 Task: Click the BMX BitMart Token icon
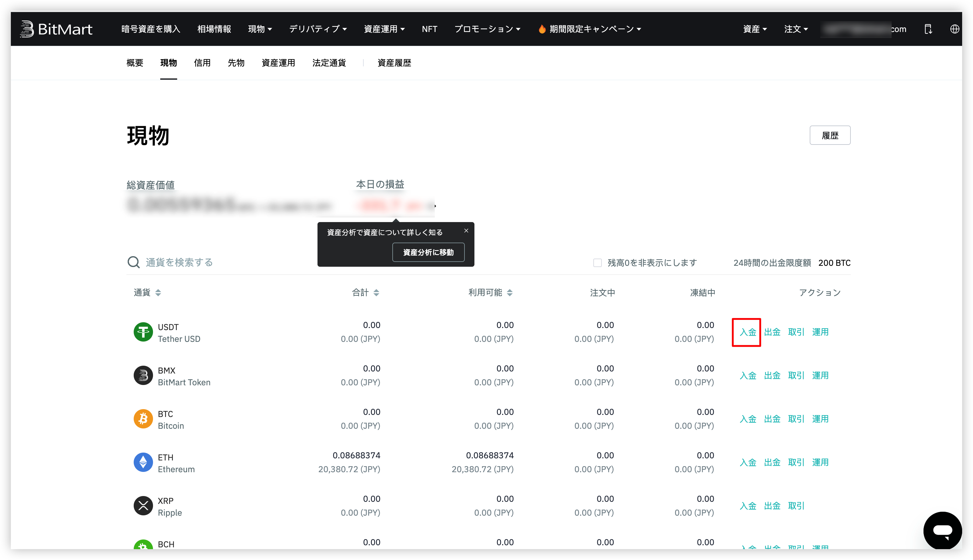pos(143,375)
